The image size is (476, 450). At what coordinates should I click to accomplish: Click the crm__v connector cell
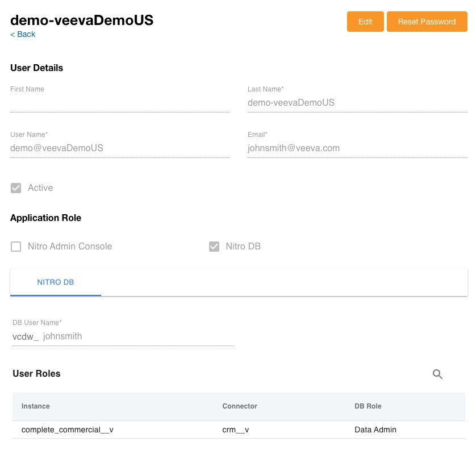[x=236, y=430]
